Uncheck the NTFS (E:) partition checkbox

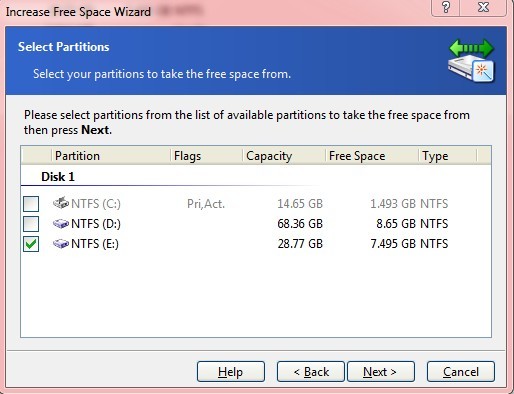(31, 244)
